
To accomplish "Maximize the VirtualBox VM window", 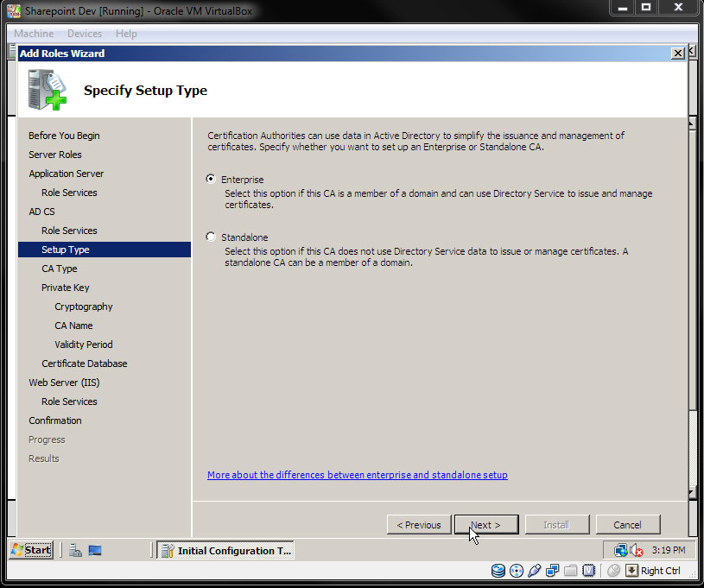I will (646, 8).
